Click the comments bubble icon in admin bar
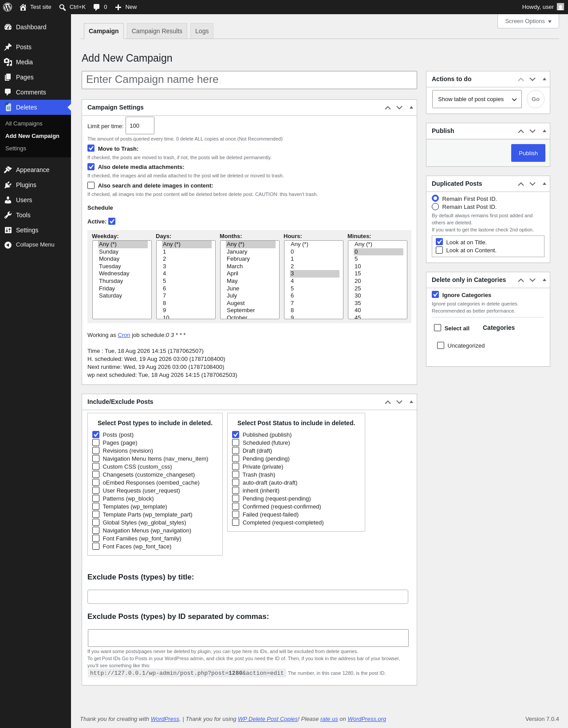 (96, 7)
